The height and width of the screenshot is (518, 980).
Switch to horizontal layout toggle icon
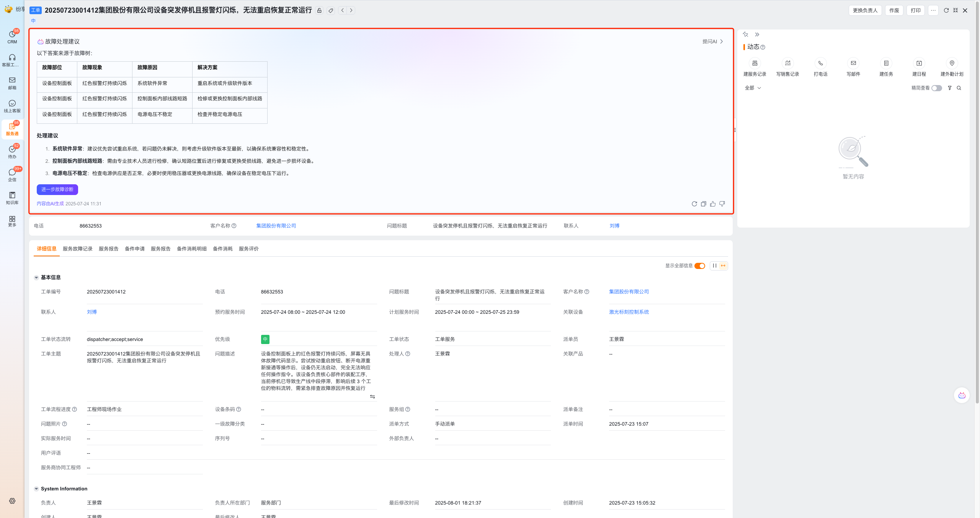point(723,266)
